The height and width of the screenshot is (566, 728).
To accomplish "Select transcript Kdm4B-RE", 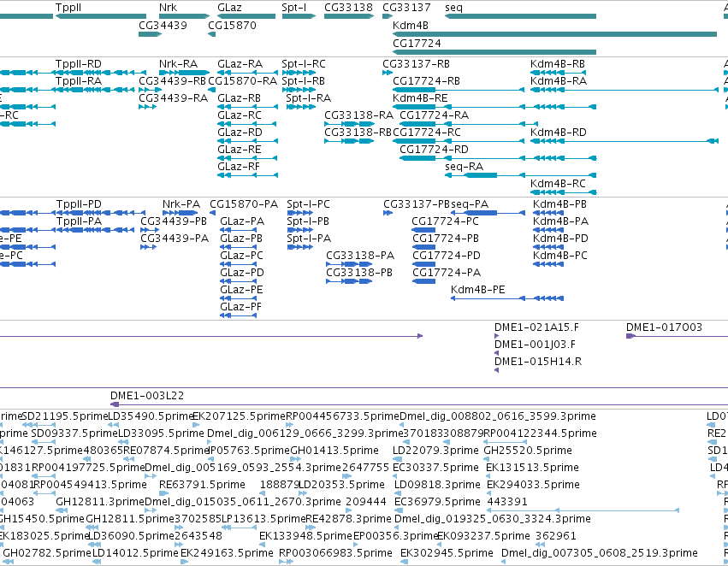I will pos(420,97).
